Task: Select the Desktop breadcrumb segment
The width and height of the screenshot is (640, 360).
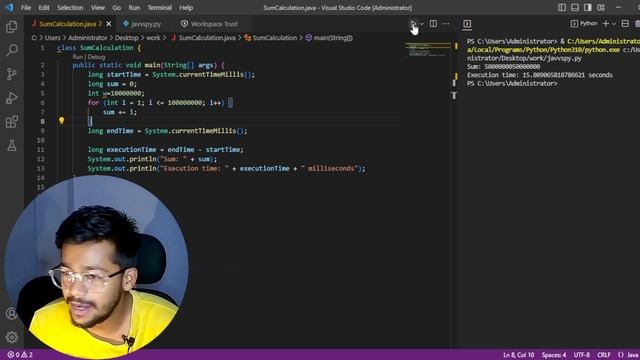Action: [127, 38]
